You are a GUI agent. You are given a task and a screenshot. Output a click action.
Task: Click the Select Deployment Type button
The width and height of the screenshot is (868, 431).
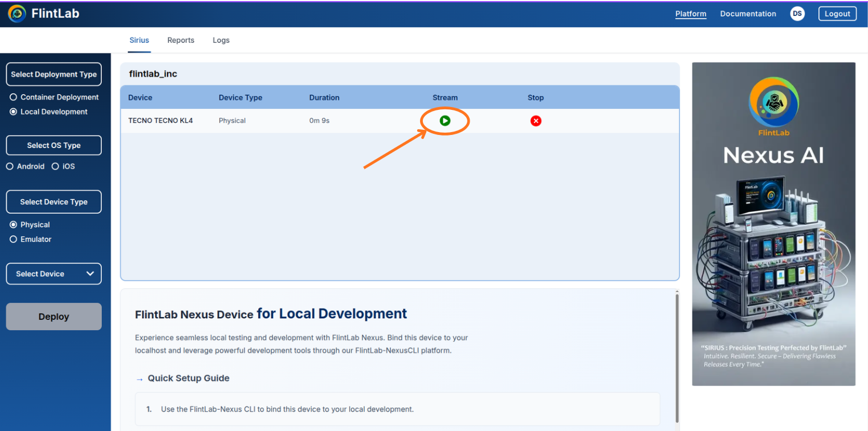click(54, 75)
